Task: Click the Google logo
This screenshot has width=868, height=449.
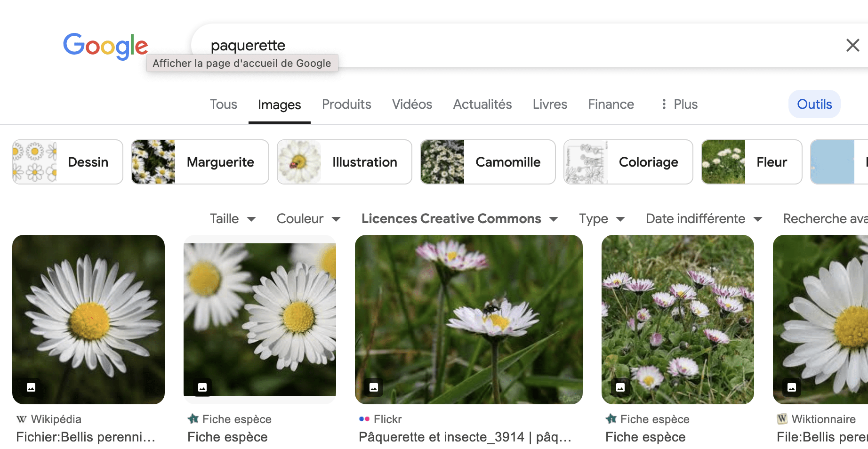Action: pos(105,46)
